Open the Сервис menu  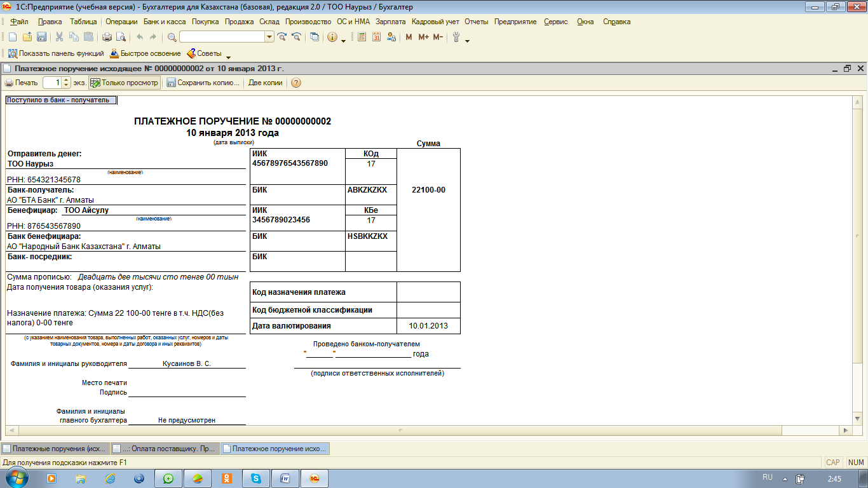point(556,22)
